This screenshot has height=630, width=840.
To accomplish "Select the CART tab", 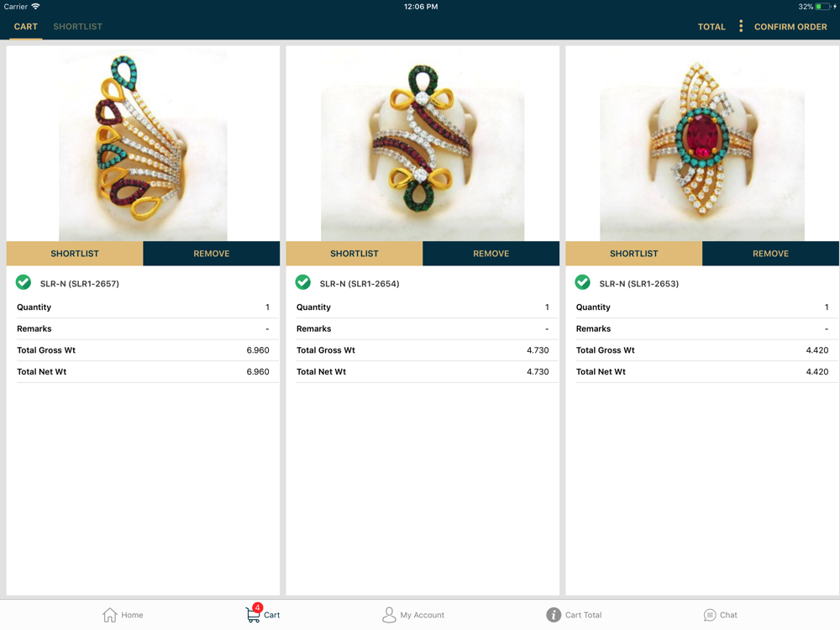I will (x=26, y=26).
